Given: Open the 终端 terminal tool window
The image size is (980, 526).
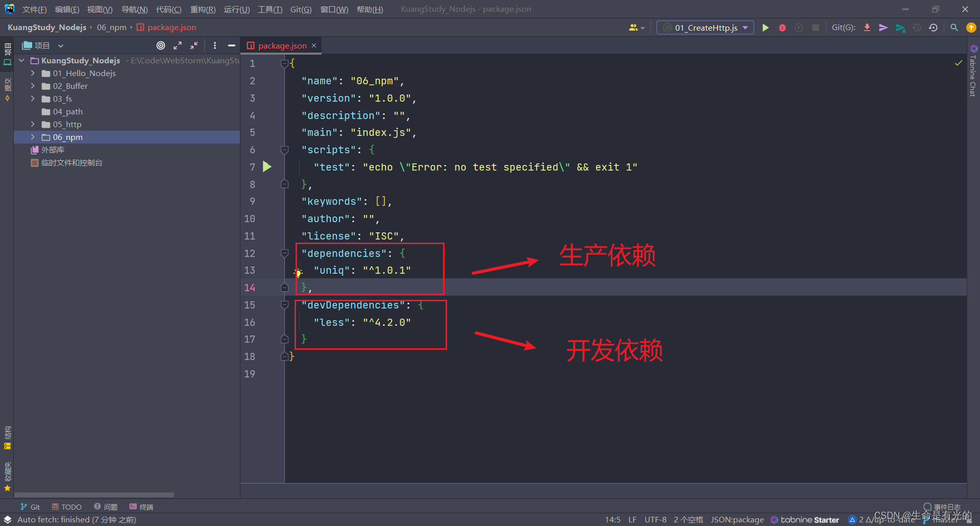Looking at the screenshot, I should [141, 507].
